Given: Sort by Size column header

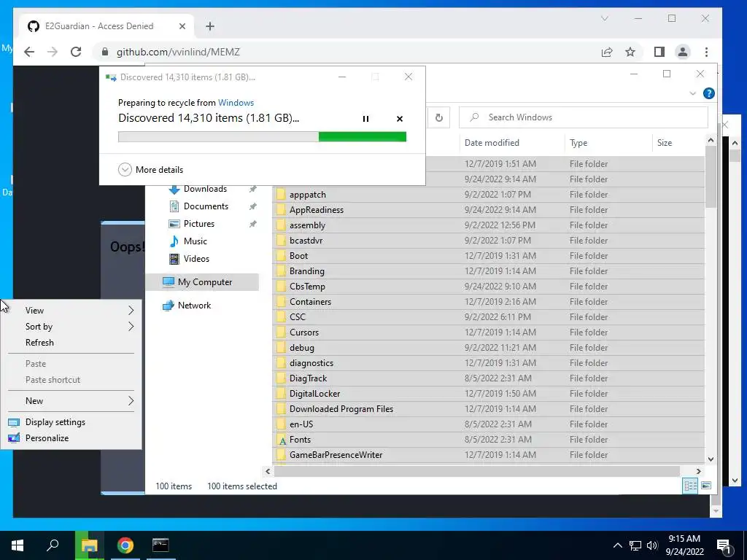Looking at the screenshot, I should point(665,143).
